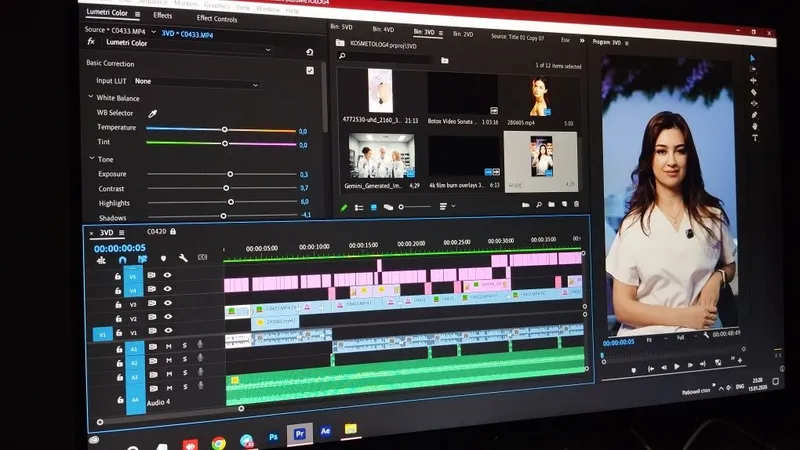Select the Ripple Edit tool
The image size is (800, 450).
pos(754,81)
